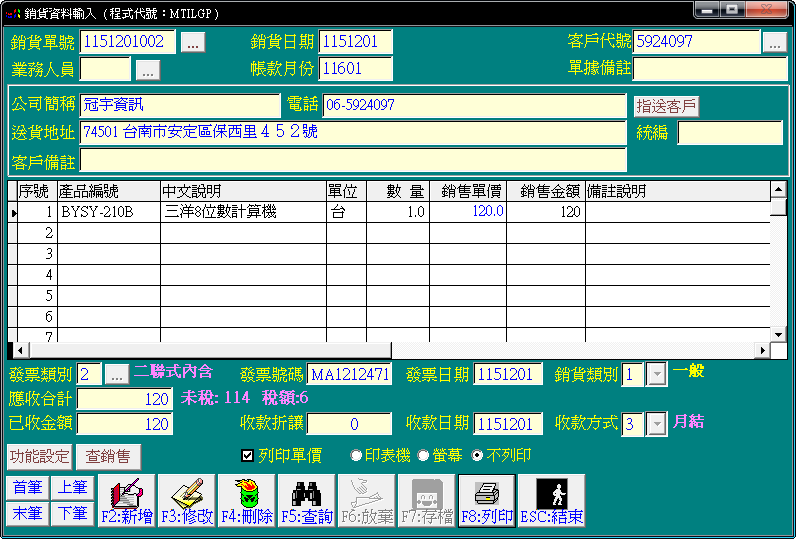
Task: Expand the 收款方式 dropdown arrow
Action: tap(657, 424)
